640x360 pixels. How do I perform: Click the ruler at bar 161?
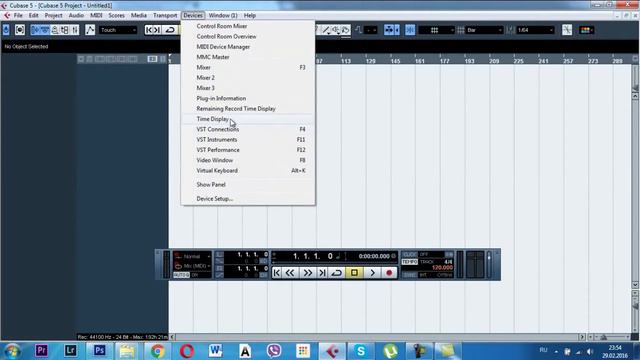420,61
